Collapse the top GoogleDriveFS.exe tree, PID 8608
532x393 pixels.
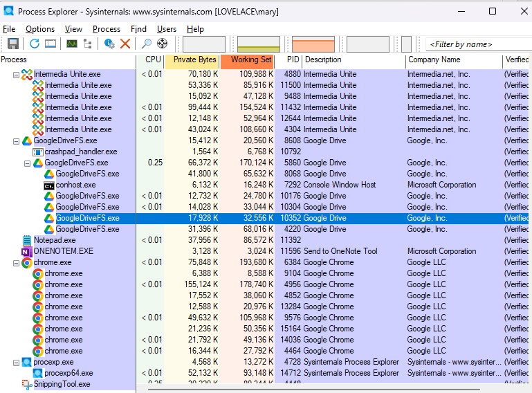(x=16, y=141)
